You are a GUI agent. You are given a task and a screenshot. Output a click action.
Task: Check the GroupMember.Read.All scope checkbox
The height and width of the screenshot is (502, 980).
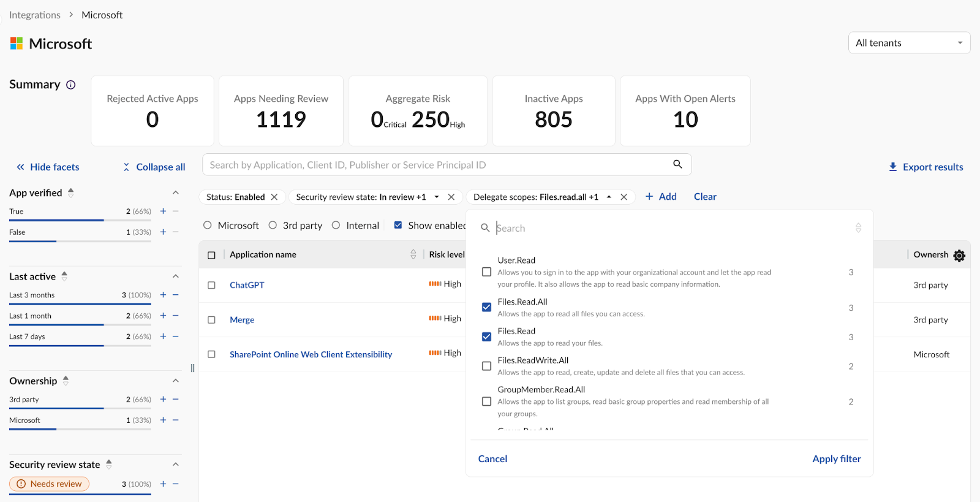pos(487,401)
